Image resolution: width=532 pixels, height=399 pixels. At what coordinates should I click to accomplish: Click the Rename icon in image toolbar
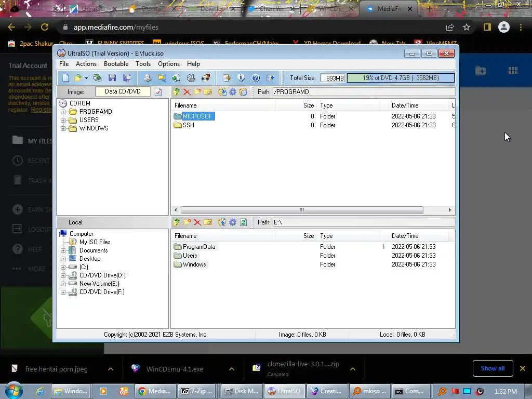pyautogui.click(x=208, y=92)
